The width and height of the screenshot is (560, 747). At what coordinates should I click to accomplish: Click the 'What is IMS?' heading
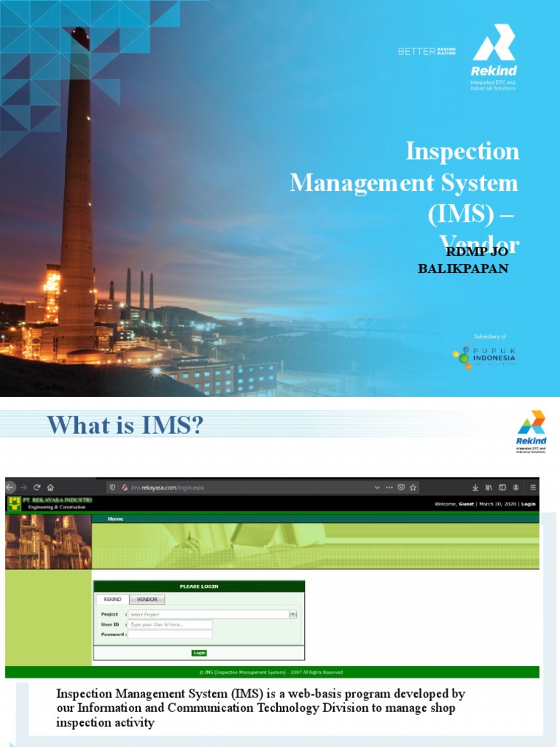(x=125, y=425)
